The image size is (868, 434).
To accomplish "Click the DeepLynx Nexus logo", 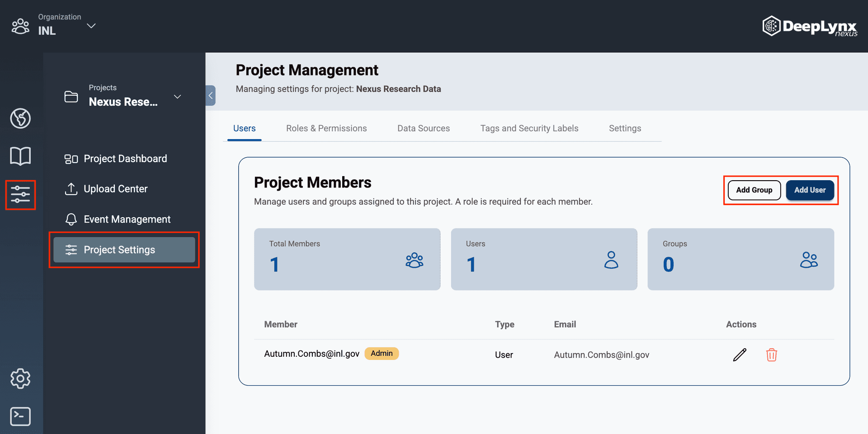I will click(x=809, y=26).
